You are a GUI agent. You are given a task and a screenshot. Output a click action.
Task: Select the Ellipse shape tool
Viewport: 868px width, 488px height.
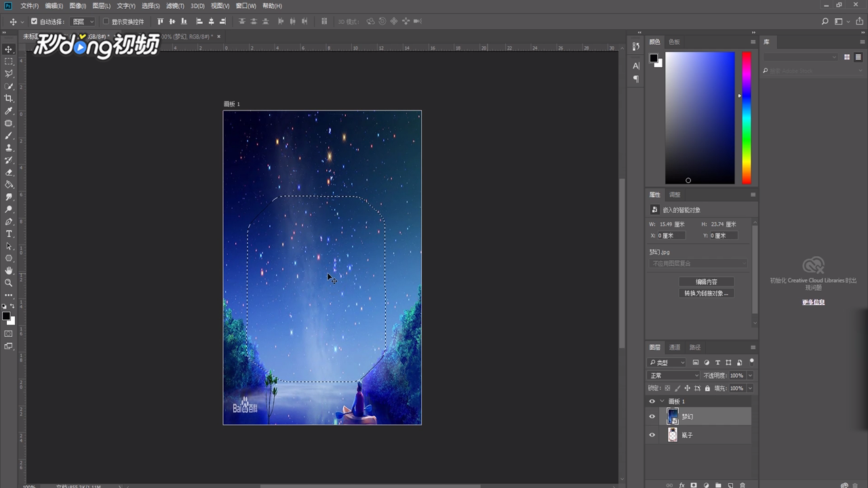pyautogui.click(x=9, y=258)
